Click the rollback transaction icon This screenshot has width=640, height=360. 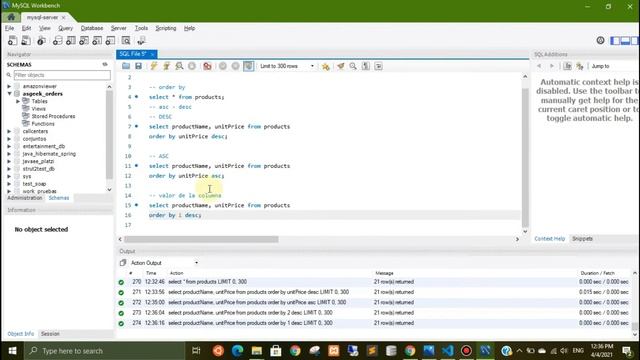(x=236, y=66)
